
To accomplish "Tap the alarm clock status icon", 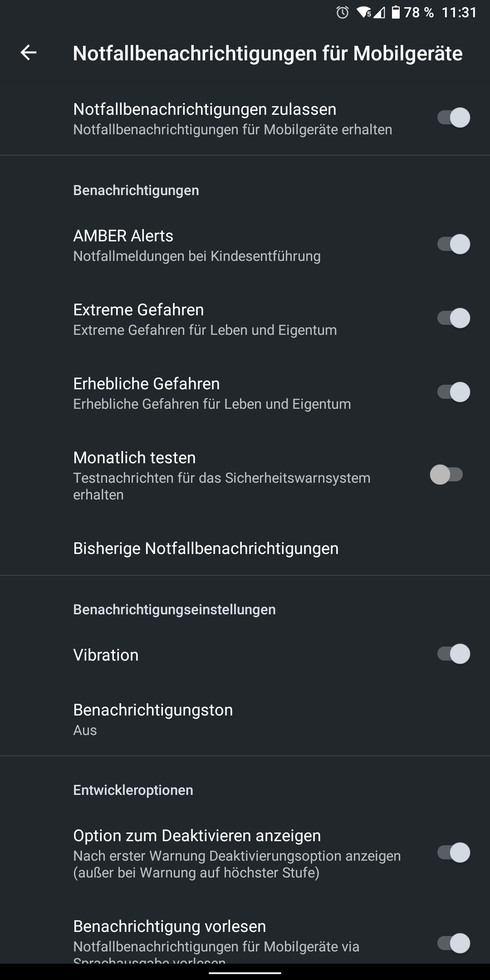I will coord(343,12).
